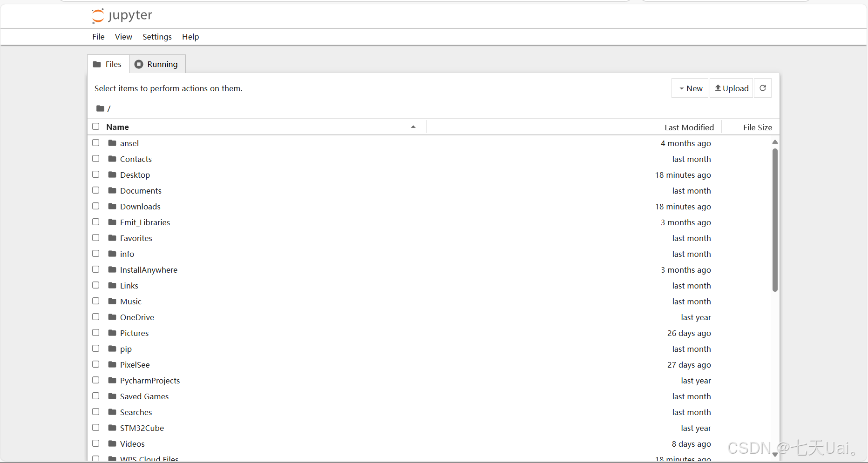The width and height of the screenshot is (868, 463).
Task: Click the Jupyter logo
Action: (x=122, y=16)
